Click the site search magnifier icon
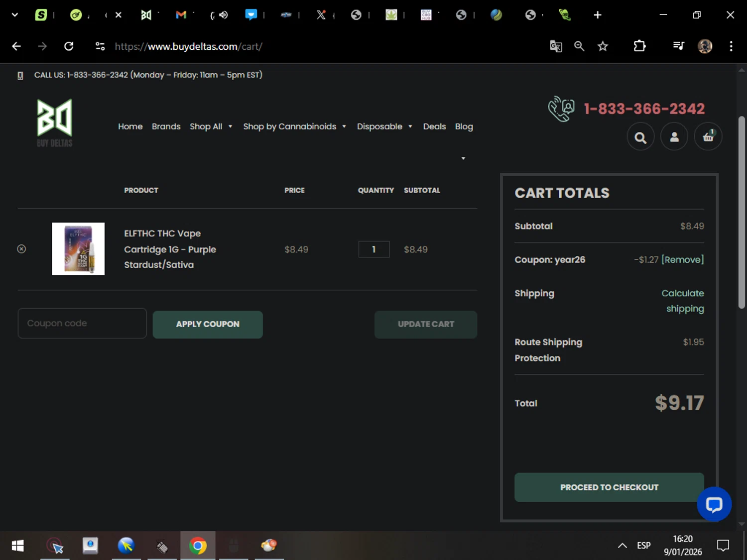The width and height of the screenshot is (747, 560). 640,136
